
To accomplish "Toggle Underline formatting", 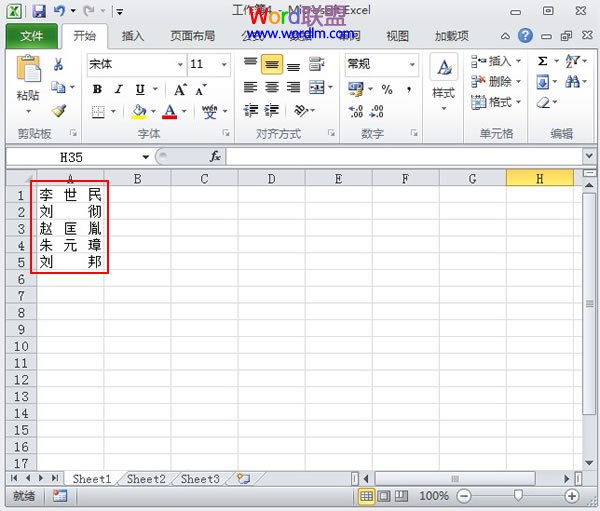I will click(140, 90).
